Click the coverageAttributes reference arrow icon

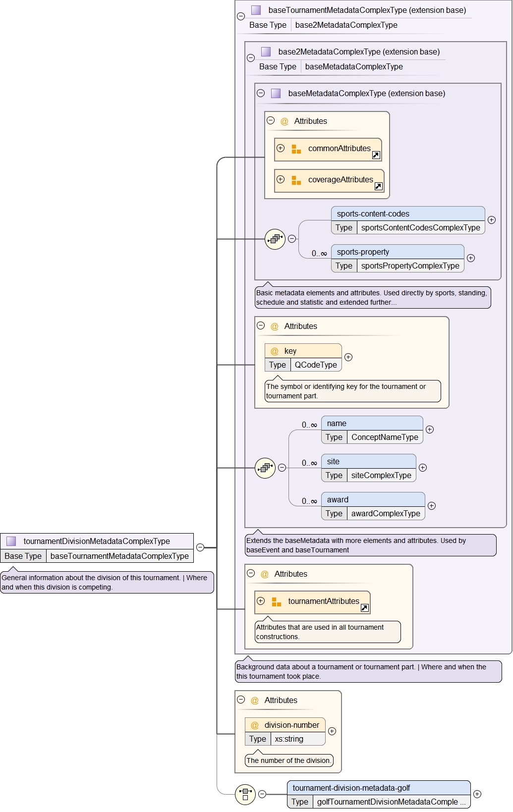[x=379, y=186]
